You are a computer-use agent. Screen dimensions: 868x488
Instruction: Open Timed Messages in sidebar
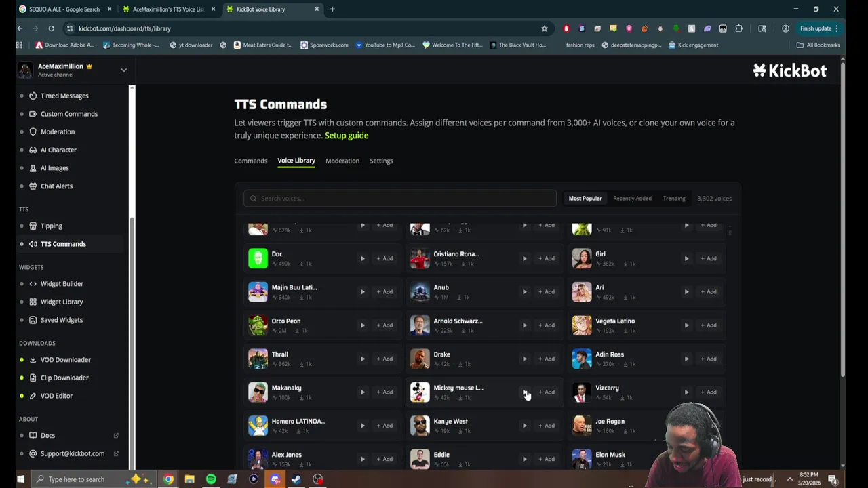point(64,96)
